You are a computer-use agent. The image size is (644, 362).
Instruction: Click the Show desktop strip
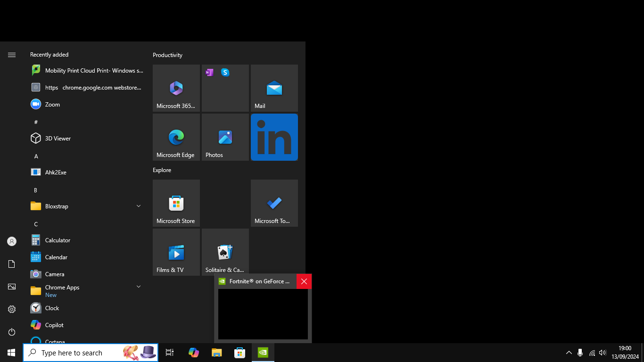[x=643, y=353]
